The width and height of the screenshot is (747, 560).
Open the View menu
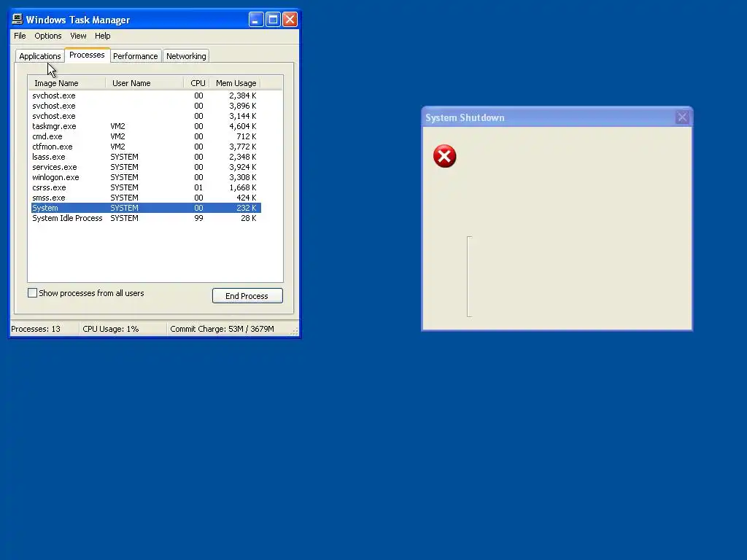tap(78, 36)
